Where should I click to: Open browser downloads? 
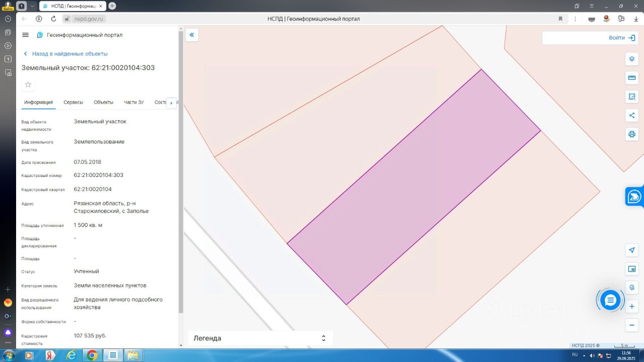[x=635, y=19]
